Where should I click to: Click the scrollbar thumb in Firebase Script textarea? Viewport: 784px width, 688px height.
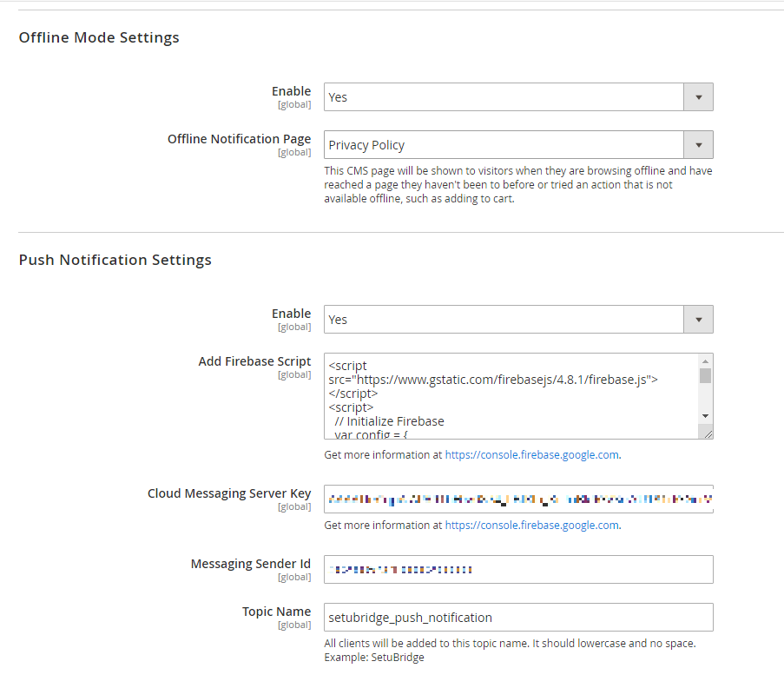click(705, 375)
